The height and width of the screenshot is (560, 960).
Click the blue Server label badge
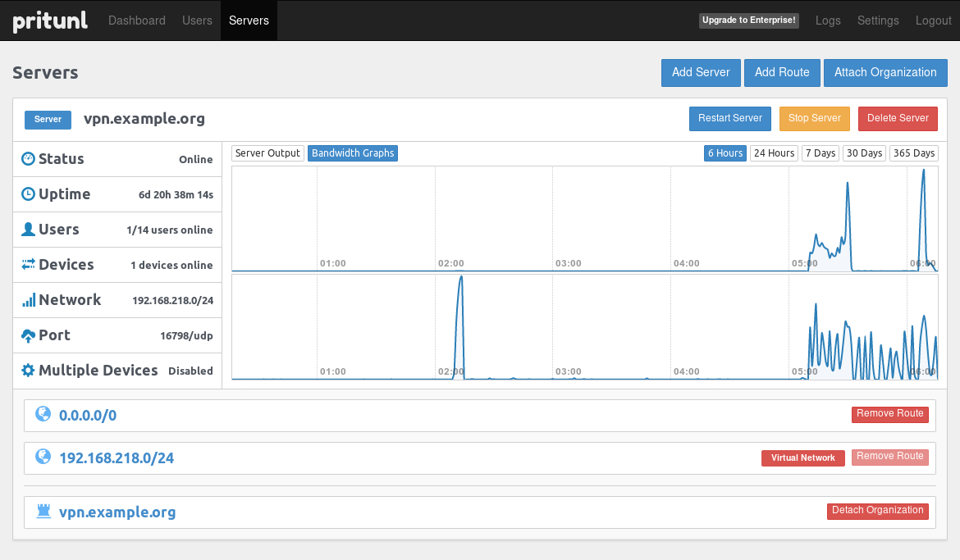(x=48, y=120)
